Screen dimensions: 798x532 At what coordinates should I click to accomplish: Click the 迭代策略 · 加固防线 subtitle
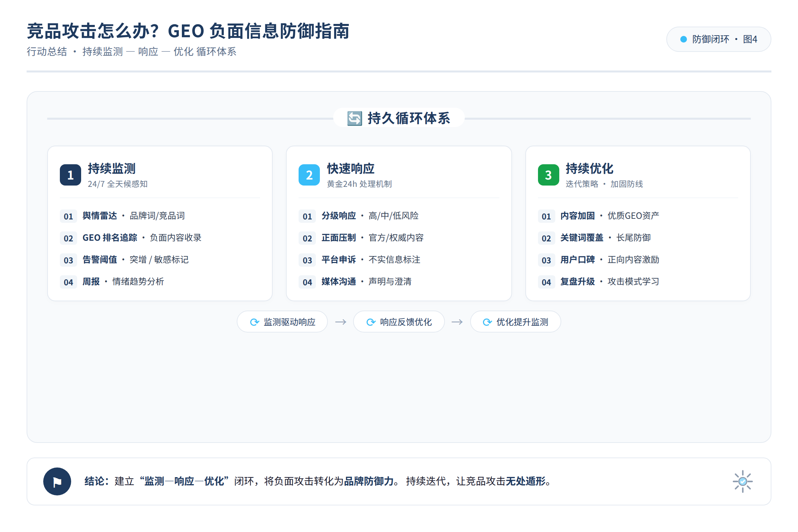click(x=604, y=184)
